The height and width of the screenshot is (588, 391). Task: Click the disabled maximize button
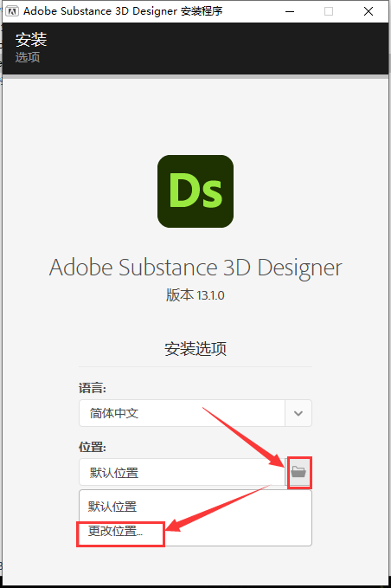(x=329, y=11)
